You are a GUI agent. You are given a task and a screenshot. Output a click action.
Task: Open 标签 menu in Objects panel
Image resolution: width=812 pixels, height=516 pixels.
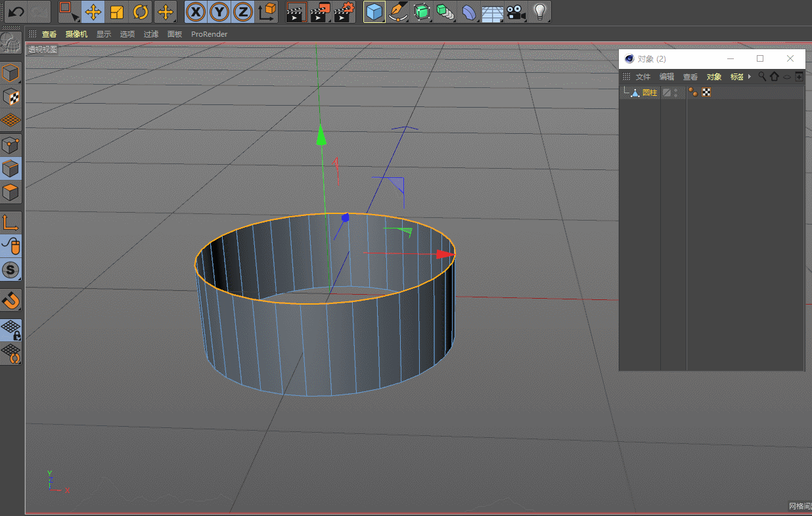[x=736, y=77]
